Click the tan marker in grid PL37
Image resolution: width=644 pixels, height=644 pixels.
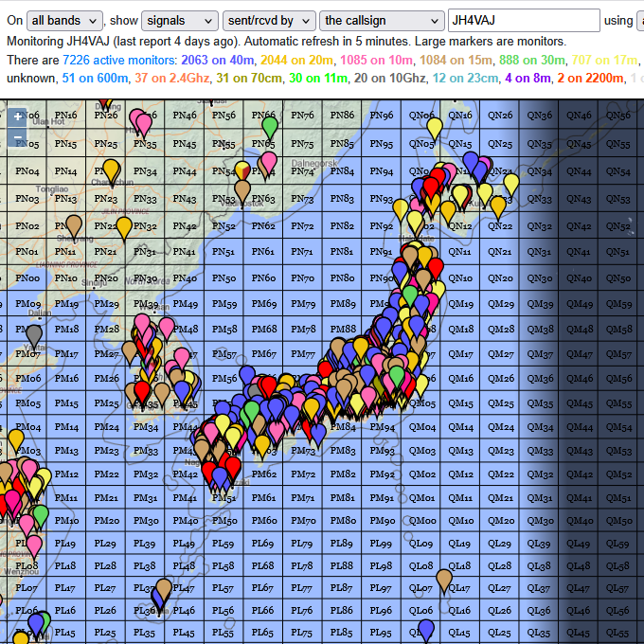[x=163, y=589]
